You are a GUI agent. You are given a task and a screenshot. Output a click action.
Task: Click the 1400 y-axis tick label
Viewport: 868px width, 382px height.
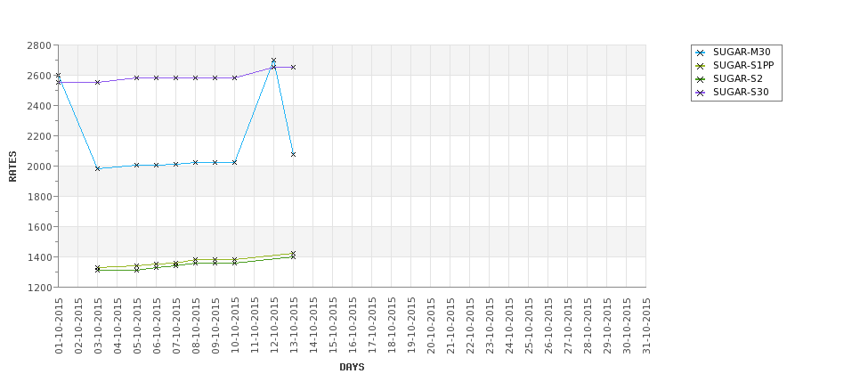click(x=39, y=256)
